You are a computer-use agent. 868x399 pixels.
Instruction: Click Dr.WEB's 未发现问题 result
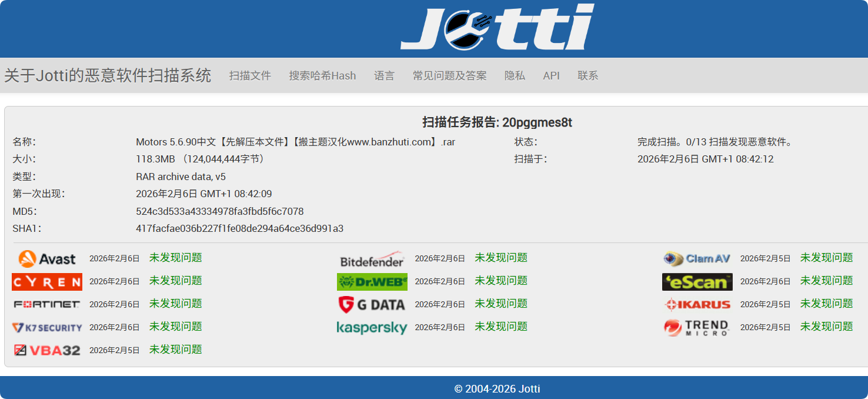[x=501, y=281]
